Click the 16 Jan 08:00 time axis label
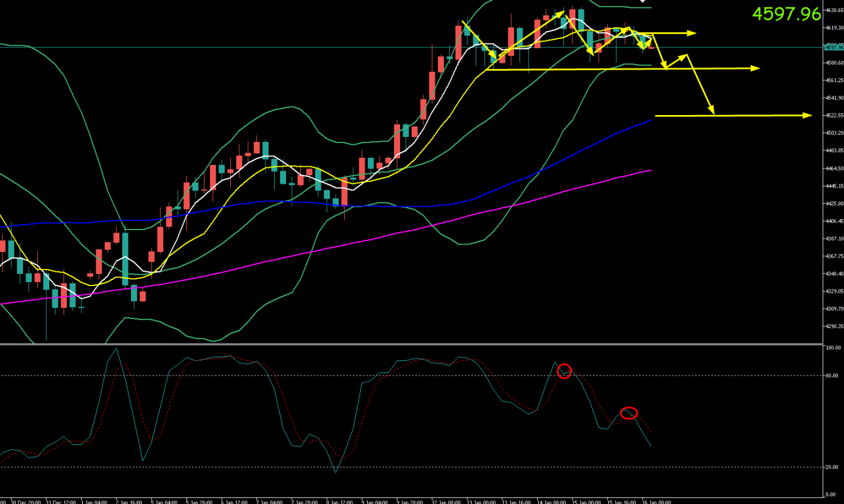This screenshot has width=844, height=504. 656,502
